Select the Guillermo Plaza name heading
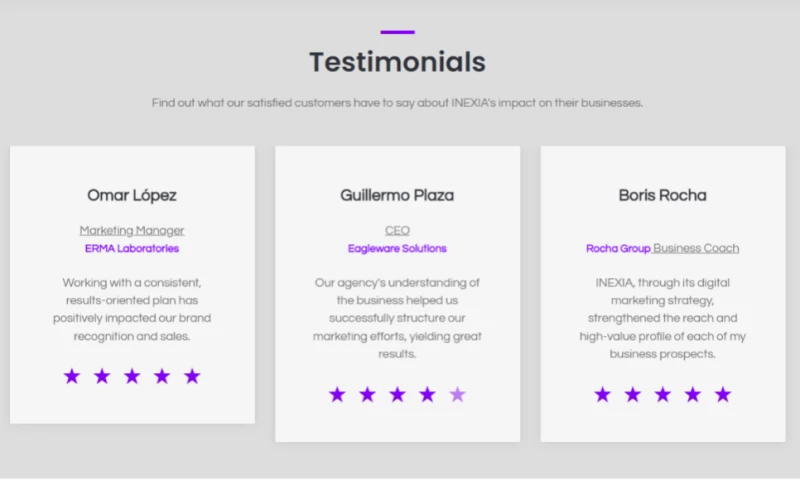Image resolution: width=800 pixels, height=480 pixels. click(397, 195)
